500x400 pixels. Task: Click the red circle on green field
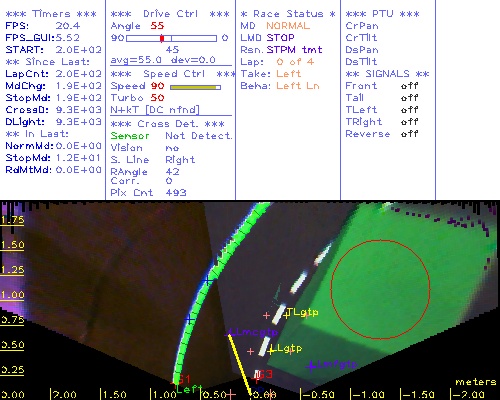click(x=380, y=289)
